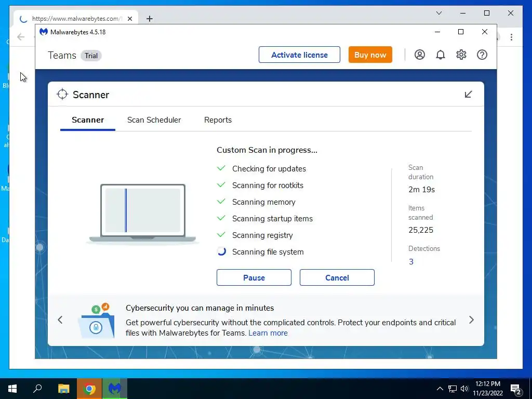Maximize the Malwarebytes window
The height and width of the screenshot is (399, 532).
pyautogui.click(x=461, y=32)
